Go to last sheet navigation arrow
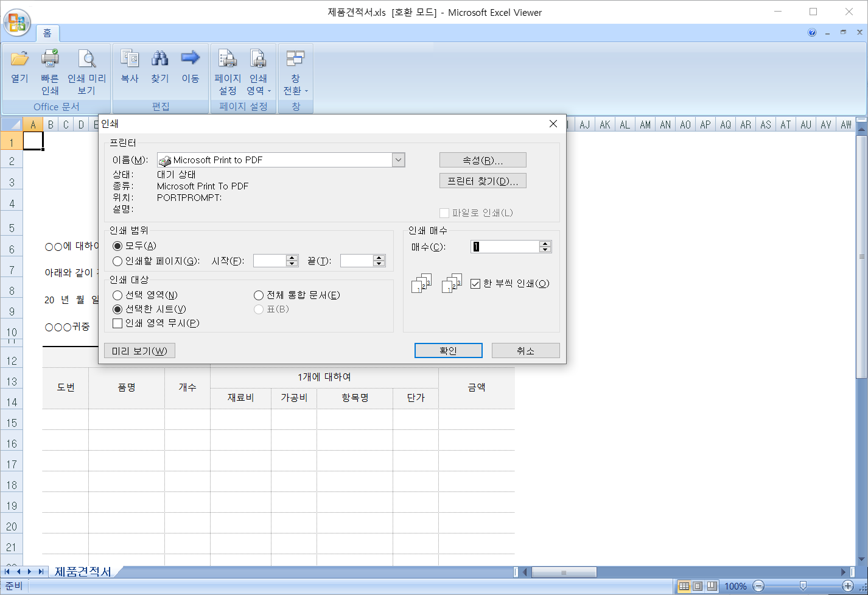Image resolution: width=868 pixels, height=595 pixels. tap(41, 572)
